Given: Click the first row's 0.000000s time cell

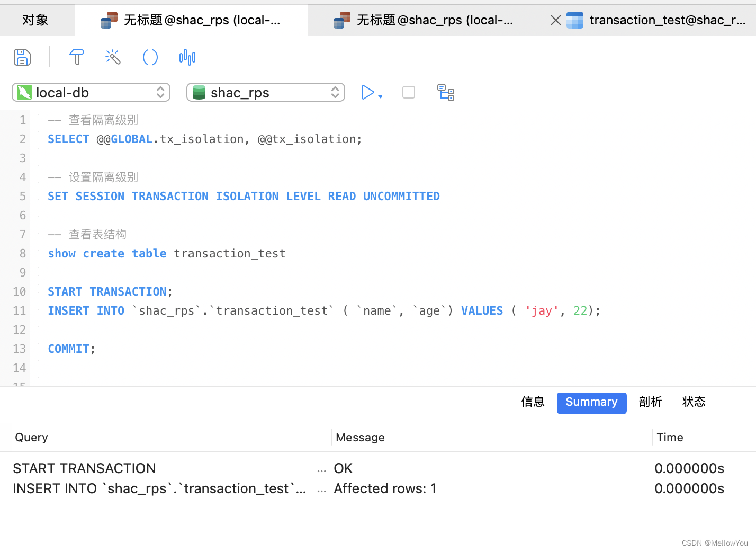Looking at the screenshot, I should tap(689, 468).
